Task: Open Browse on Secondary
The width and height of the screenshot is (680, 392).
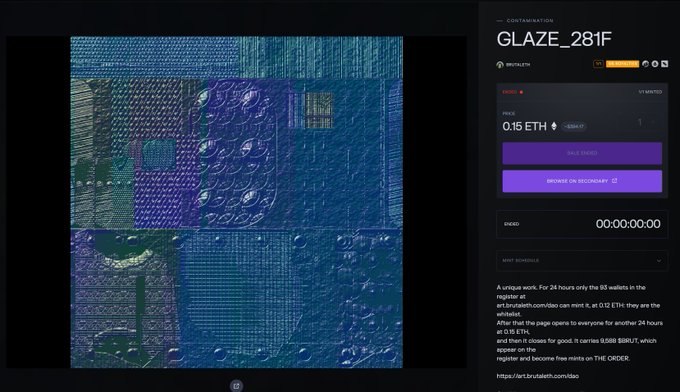Action: pos(582,181)
